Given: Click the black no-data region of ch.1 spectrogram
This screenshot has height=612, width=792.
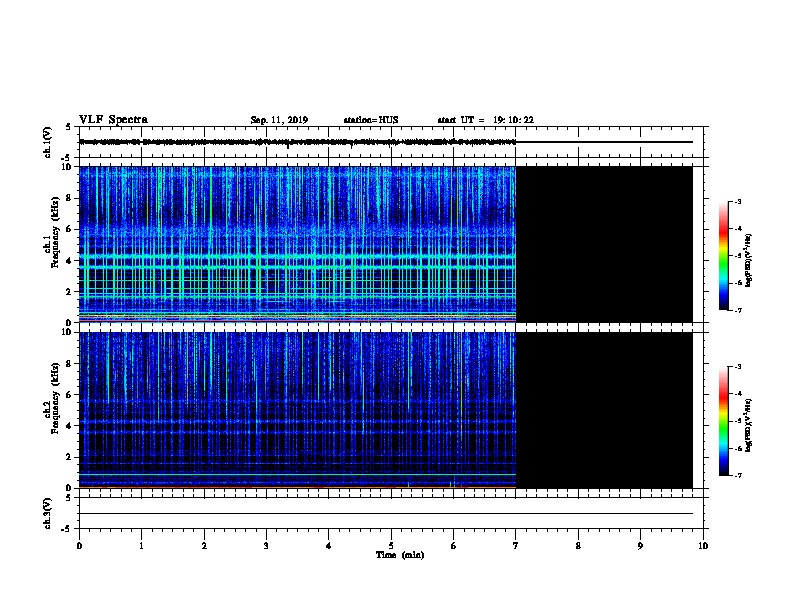Looking at the screenshot, I should coord(604,244).
